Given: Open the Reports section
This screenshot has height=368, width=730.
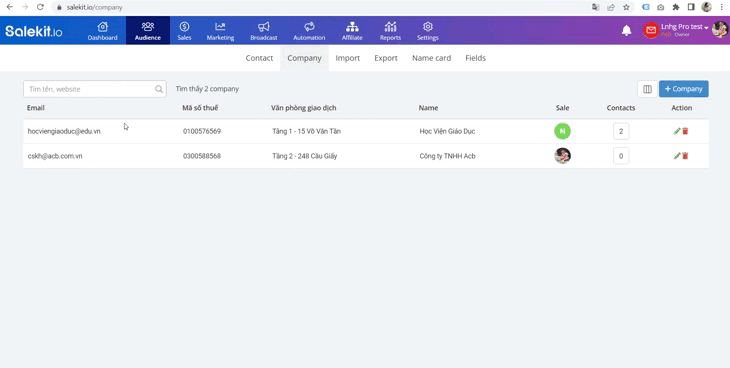Looking at the screenshot, I should (x=390, y=31).
